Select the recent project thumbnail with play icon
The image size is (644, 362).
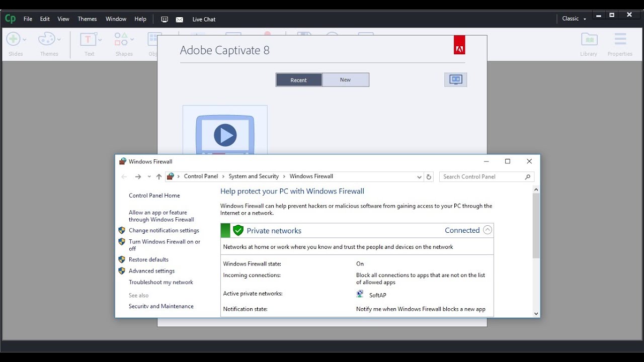click(225, 130)
